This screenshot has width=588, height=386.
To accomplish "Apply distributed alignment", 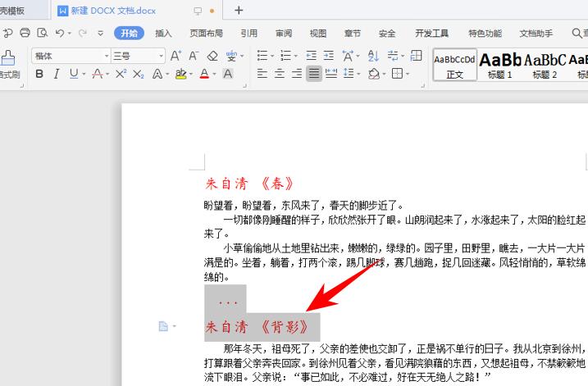I will (x=331, y=74).
